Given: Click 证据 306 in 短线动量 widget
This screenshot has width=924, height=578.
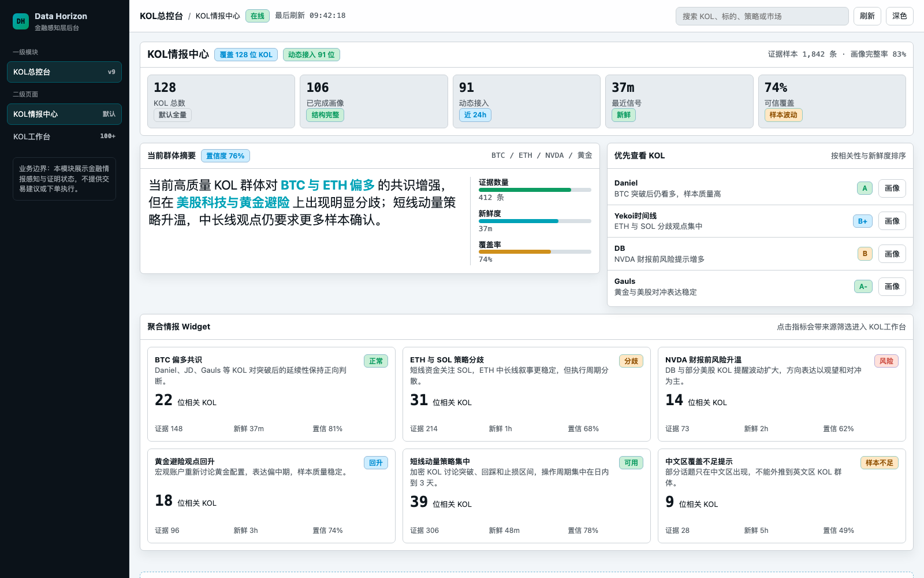Looking at the screenshot, I should tap(424, 531).
